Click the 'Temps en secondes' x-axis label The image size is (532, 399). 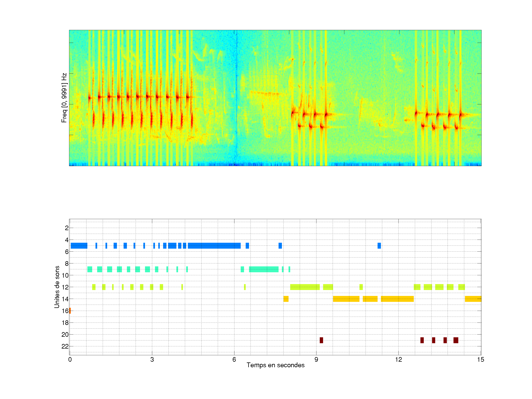point(275,365)
